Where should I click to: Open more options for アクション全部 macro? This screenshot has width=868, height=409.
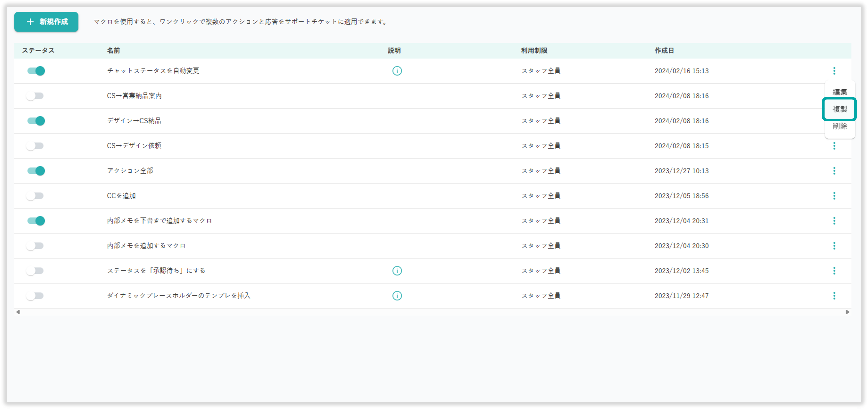(x=834, y=171)
